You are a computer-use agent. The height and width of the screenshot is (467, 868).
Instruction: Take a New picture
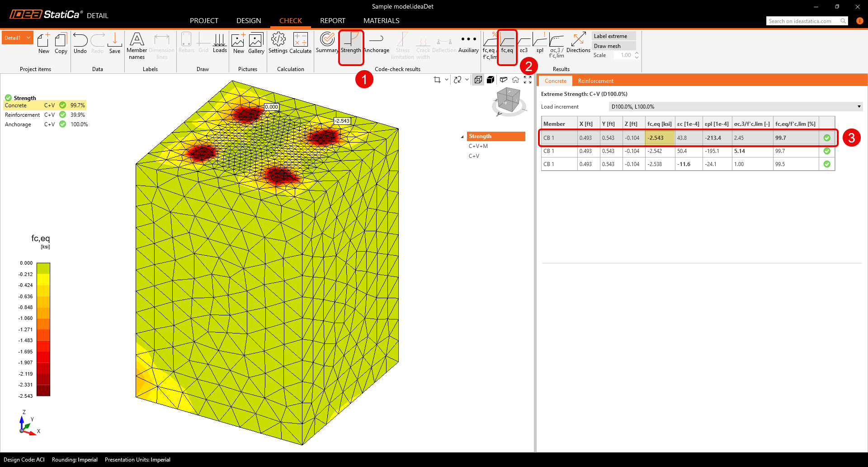click(238, 43)
